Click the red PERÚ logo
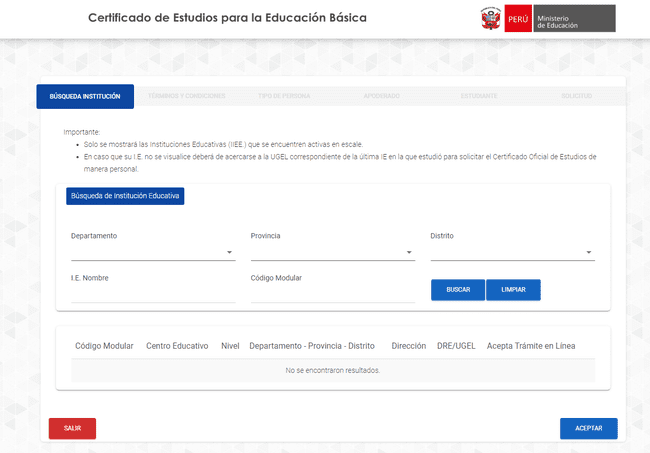Image resolution: width=650 pixels, height=453 pixels. point(518,19)
